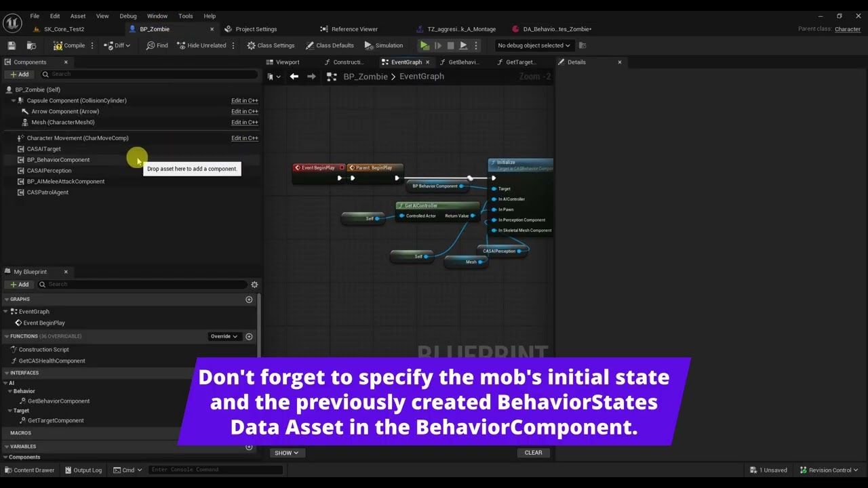Add a new graph with plus icon
Viewport: 868px width, 488px height.
tap(249, 299)
